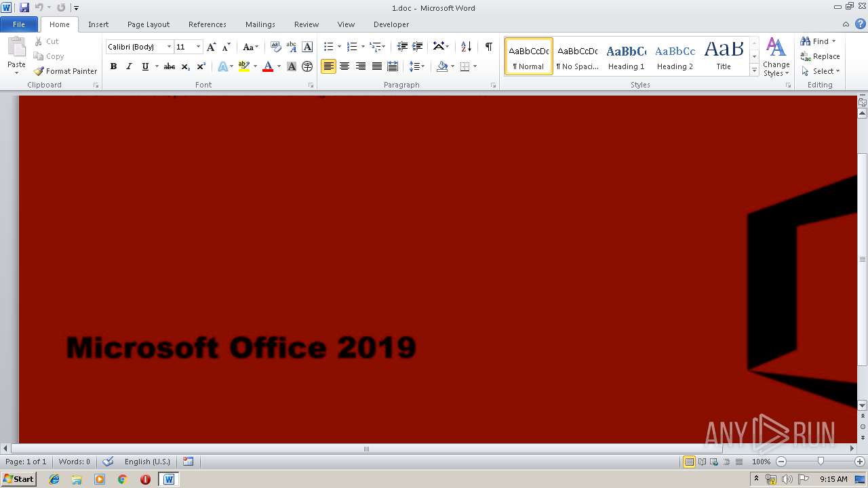Switch to the References tab
This screenshot has height=488, width=868.
point(208,24)
